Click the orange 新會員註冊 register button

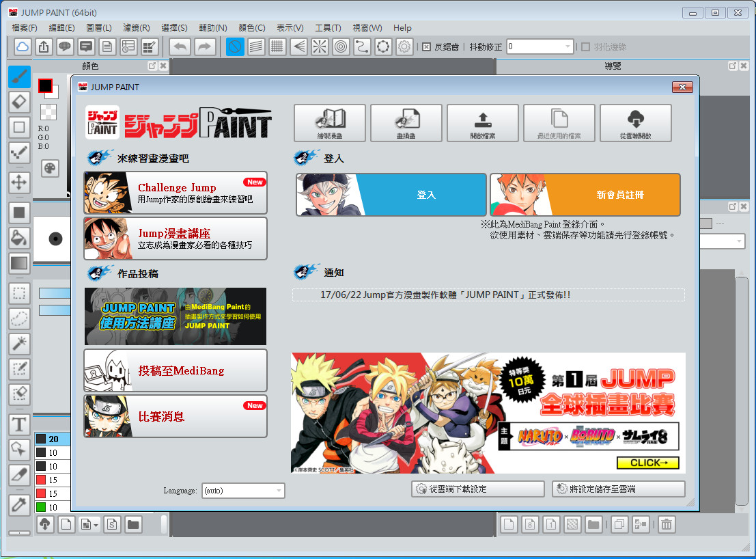point(585,195)
